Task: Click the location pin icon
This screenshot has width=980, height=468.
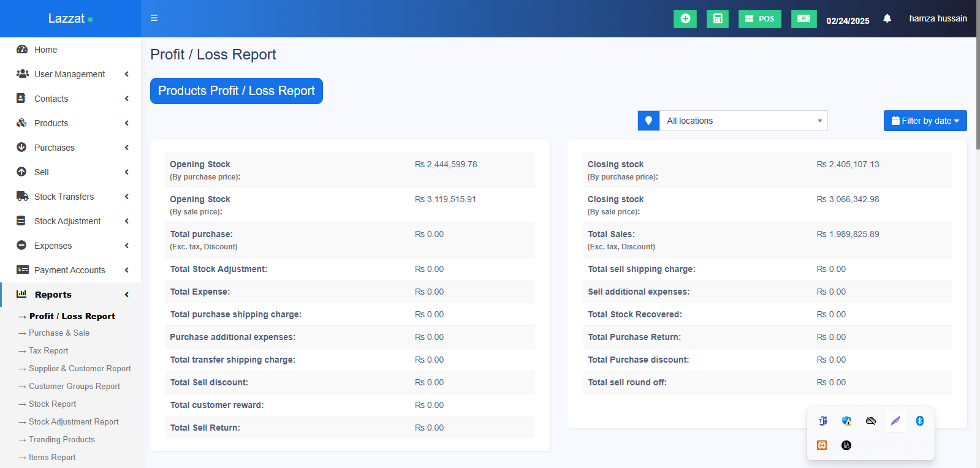Action: tap(648, 121)
